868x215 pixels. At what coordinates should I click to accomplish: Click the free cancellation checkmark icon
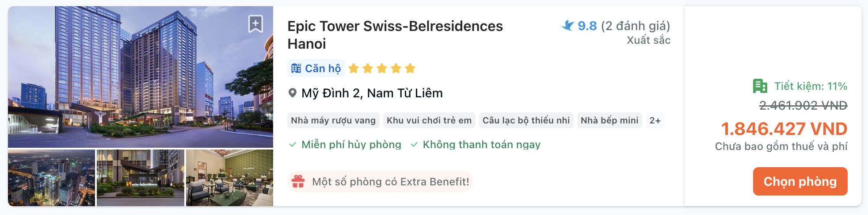(x=293, y=145)
